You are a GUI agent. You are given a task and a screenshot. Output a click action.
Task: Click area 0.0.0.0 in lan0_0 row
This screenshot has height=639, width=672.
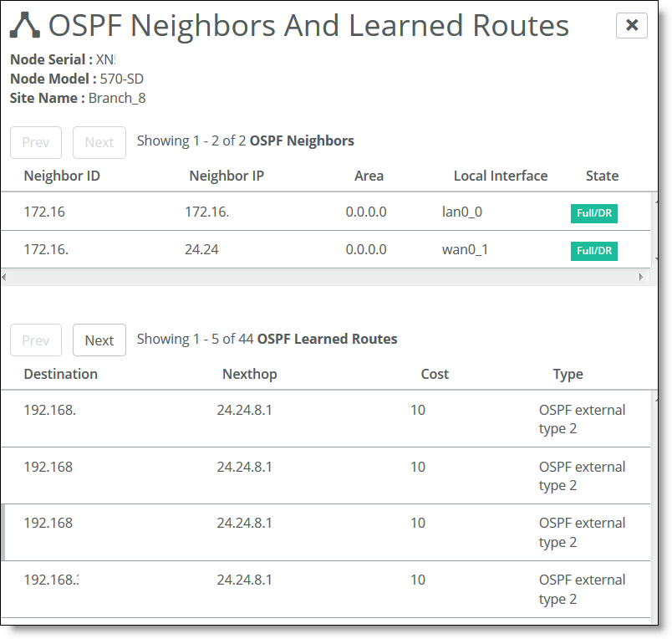click(366, 212)
